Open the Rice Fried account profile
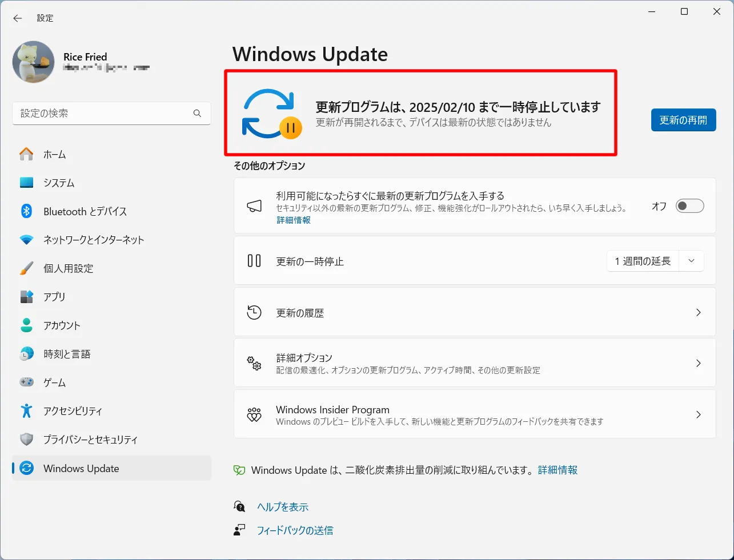Image resolution: width=734 pixels, height=560 pixels. point(81,62)
